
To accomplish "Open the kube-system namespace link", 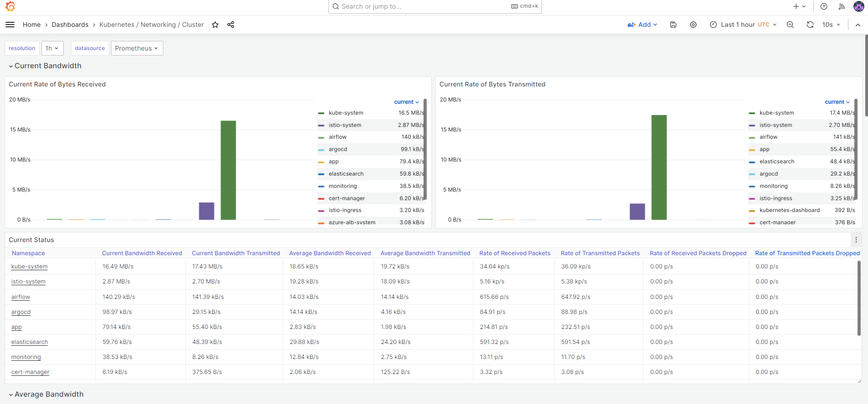I will tap(30, 267).
